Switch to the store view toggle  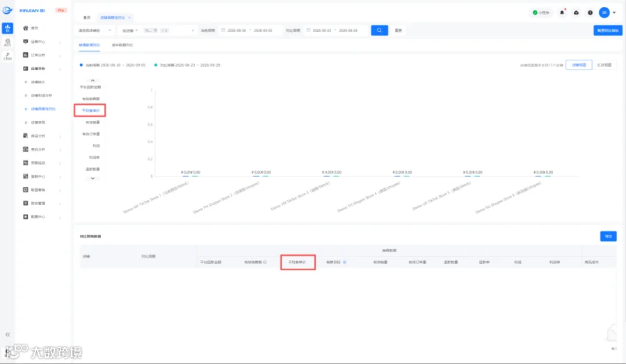click(579, 65)
